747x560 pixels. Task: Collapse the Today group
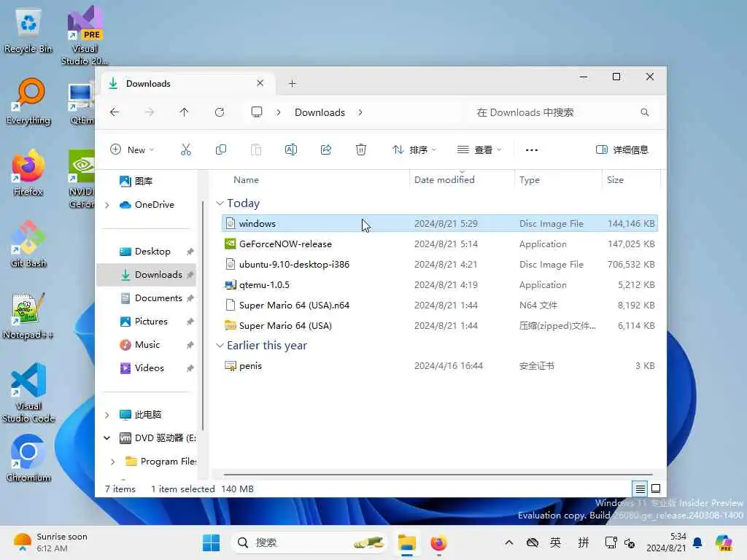click(220, 203)
